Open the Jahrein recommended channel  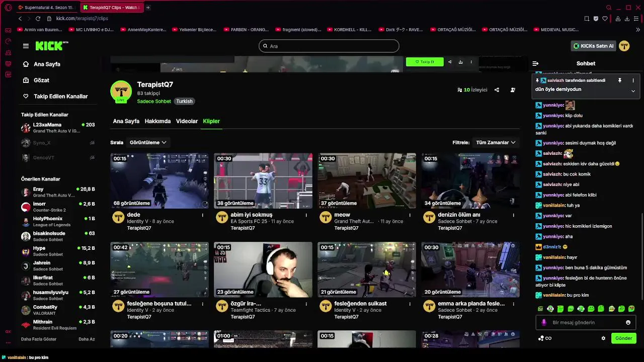[58, 265]
